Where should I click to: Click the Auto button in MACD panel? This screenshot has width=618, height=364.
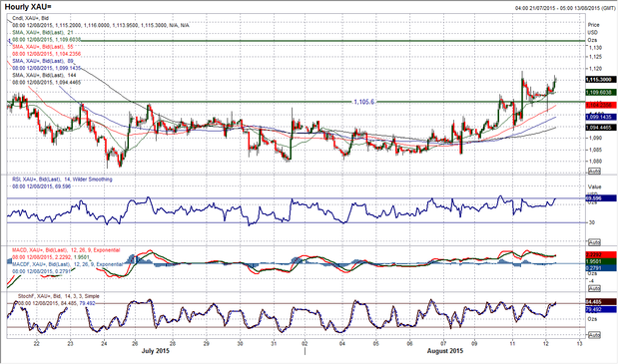click(x=594, y=288)
